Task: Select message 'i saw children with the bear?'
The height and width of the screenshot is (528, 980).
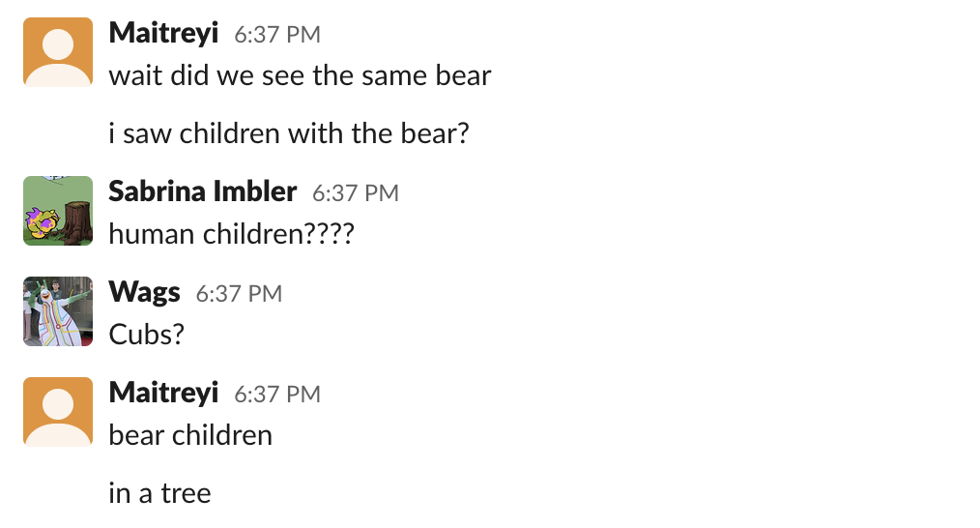Action: [x=289, y=133]
